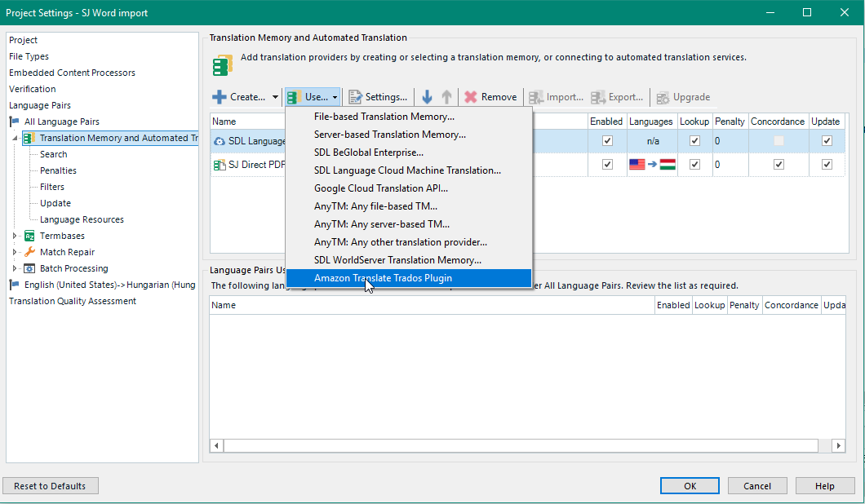Open translation provider Settings
This screenshot has height=504, width=865.
379,97
